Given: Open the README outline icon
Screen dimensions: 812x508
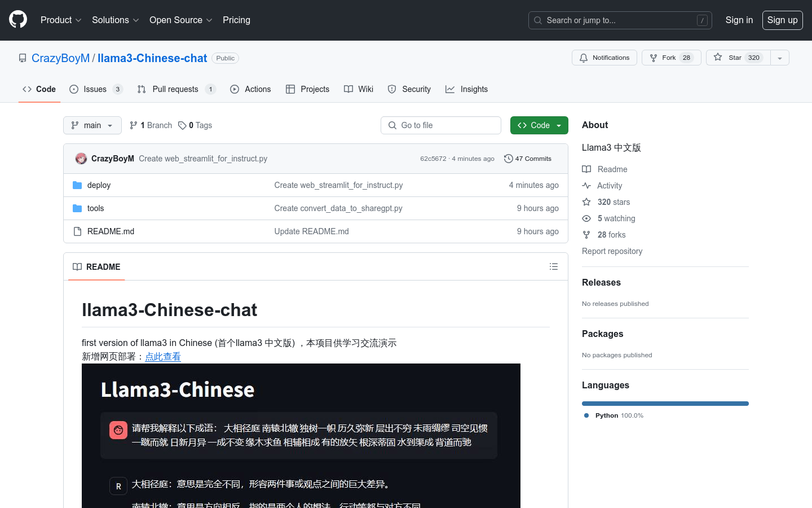Looking at the screenshot, I should (554, 266).
